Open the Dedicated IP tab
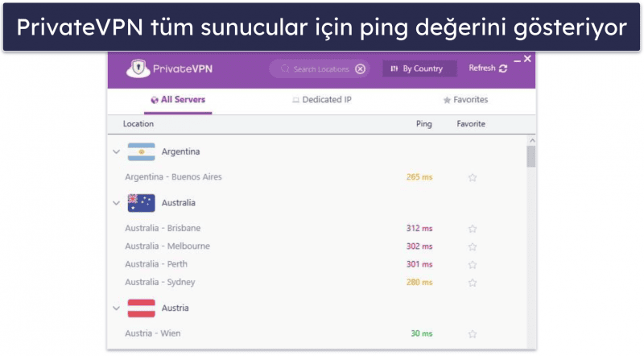Screen dimensions: 644x356 pos(322,100)
